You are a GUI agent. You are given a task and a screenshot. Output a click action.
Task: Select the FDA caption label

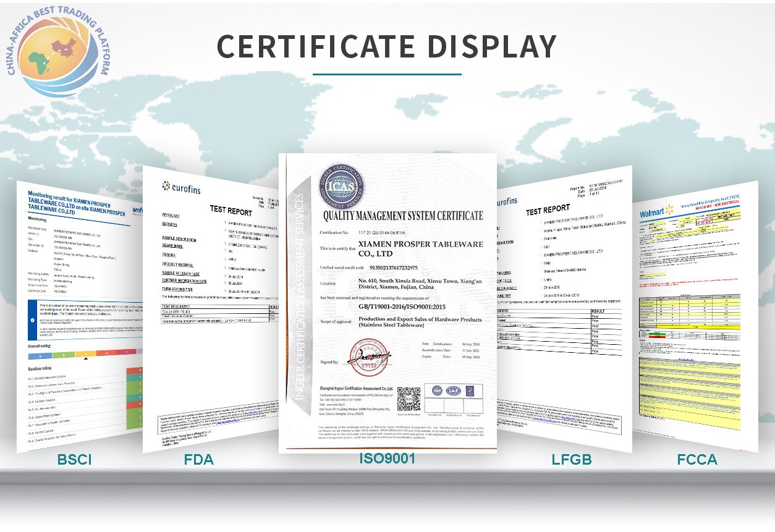point(199,460)
